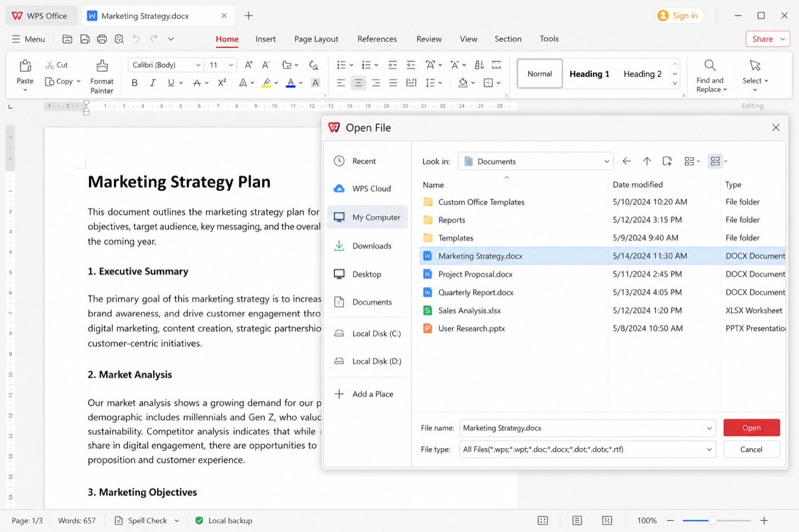Expand the bullet list dropdown arrow
Image resolution: width=799 pixels, height=532 pixels.
(x=351, y=65)
